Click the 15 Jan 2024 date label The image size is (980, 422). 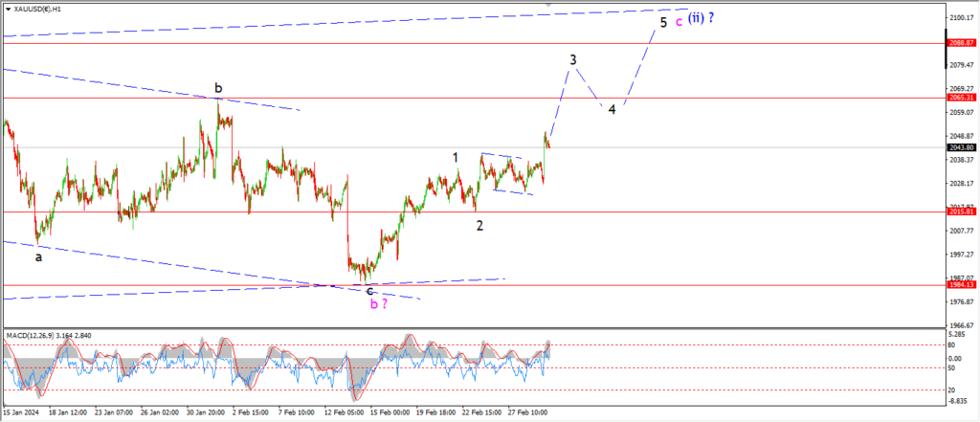tap(19, 412)
